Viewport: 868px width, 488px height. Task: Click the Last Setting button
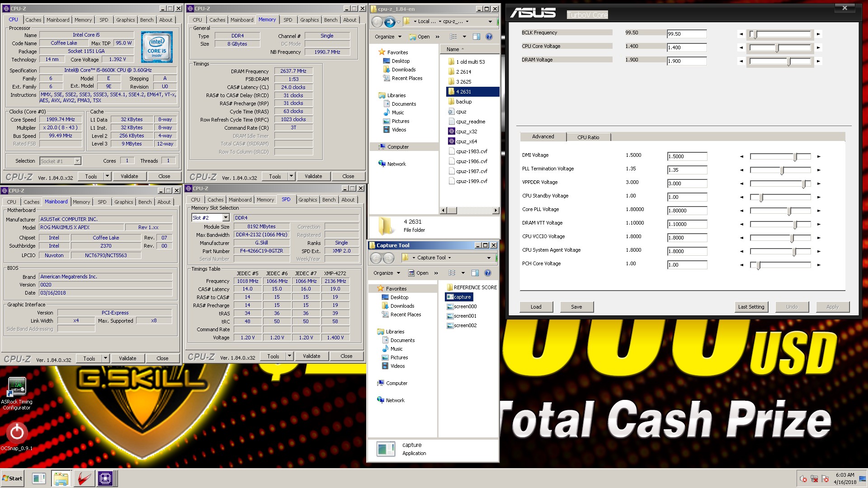[751, 307]
